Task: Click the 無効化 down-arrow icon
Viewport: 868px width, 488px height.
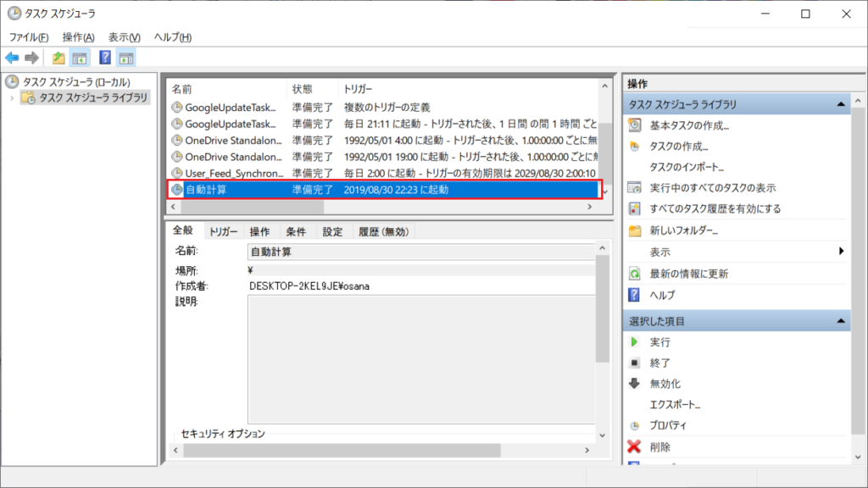Action: pyautogui.click(x=634, y=384)
